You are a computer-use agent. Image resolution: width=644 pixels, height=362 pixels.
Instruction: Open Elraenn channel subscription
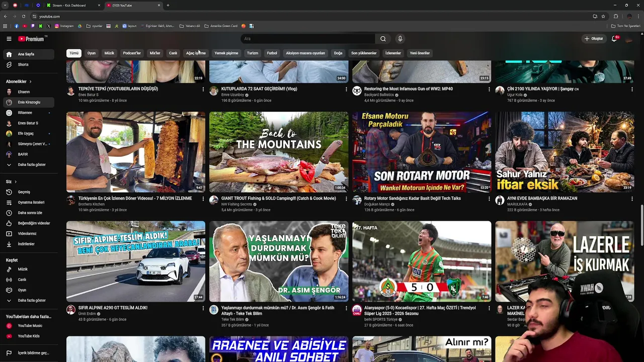pos(29,92)
